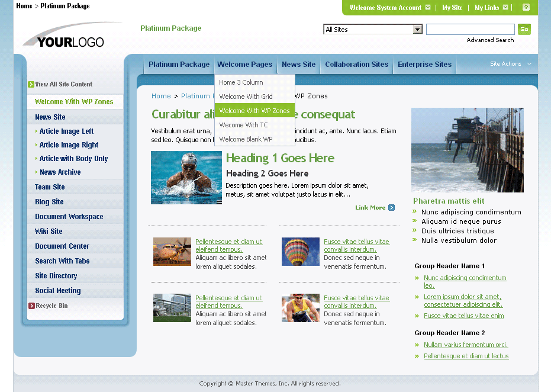
Task: Click the arrow icon beside Article Image Left
Action: tap(36, 131)
